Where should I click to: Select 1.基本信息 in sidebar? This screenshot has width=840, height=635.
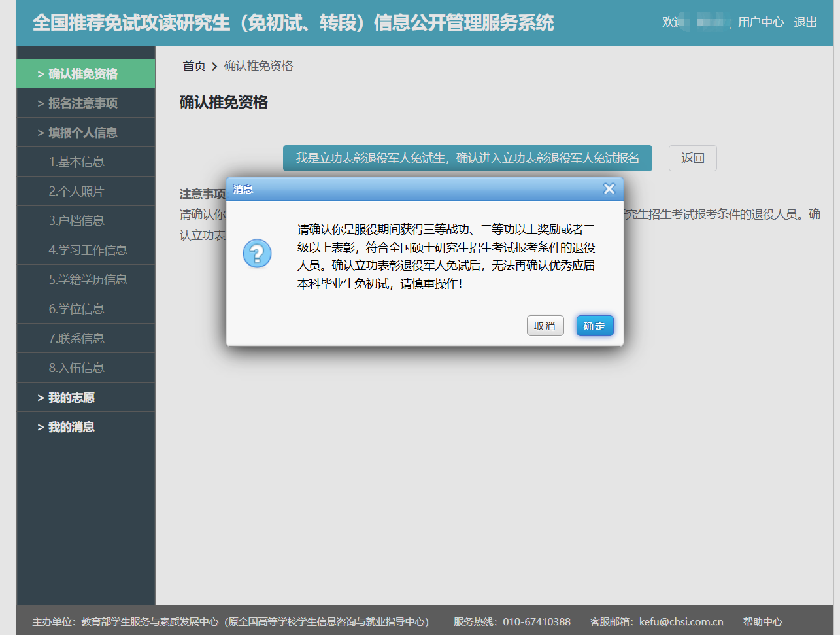click(76, 162)
